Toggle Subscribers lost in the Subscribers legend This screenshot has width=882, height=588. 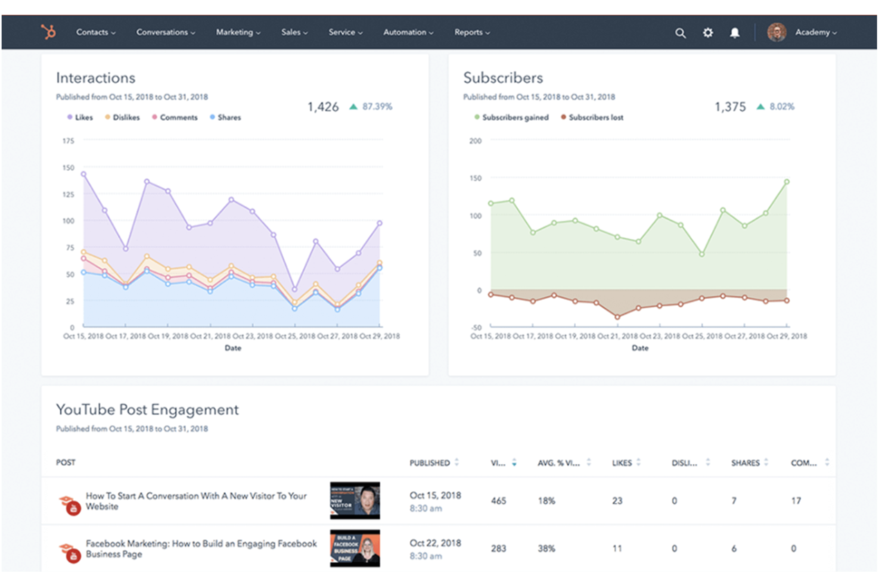pyautogui.click(x=592, y=117)
